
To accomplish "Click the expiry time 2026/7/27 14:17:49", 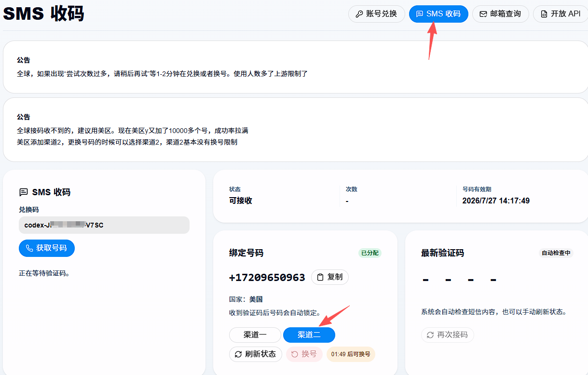I will pos(496,201).
